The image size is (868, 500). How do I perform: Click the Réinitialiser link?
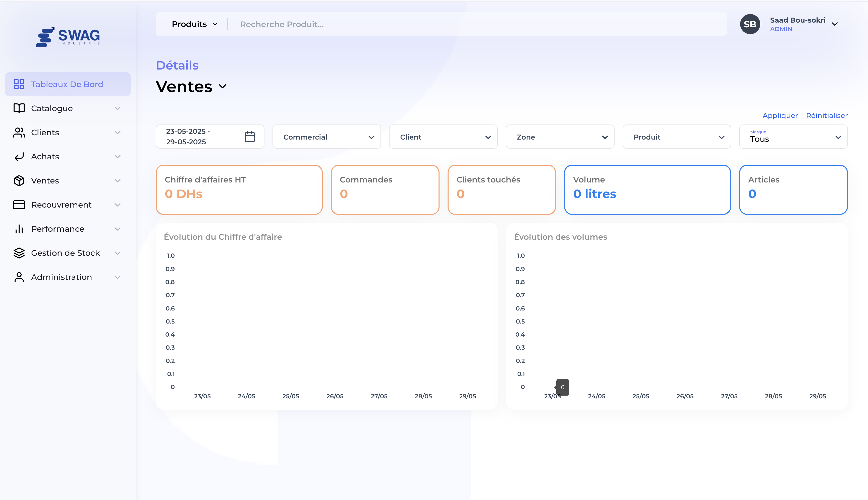click(826, 115)
